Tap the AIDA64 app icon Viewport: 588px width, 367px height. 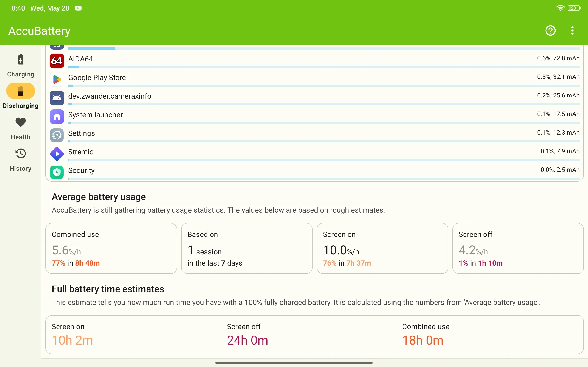[x=57, y=61]
